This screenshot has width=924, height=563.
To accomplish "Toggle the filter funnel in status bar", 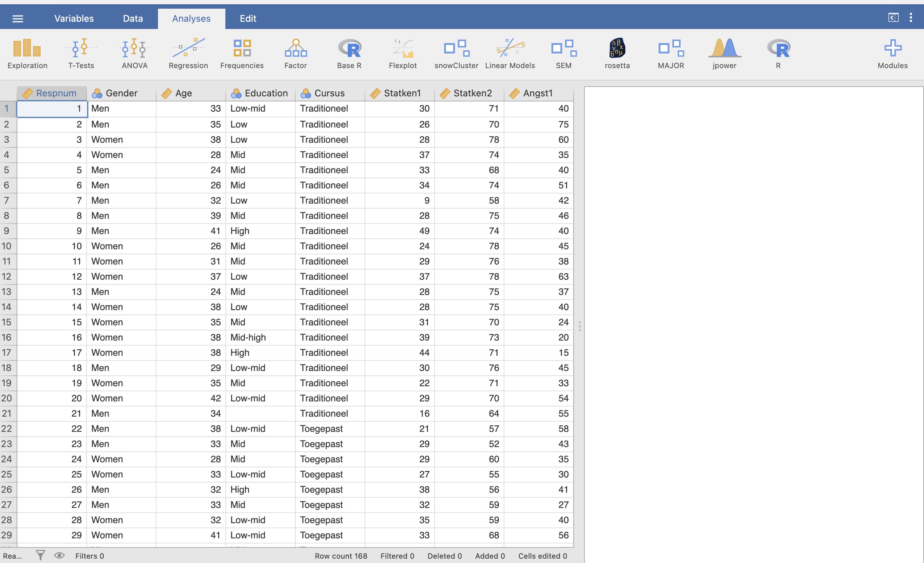I will click(x=41, y=555).
